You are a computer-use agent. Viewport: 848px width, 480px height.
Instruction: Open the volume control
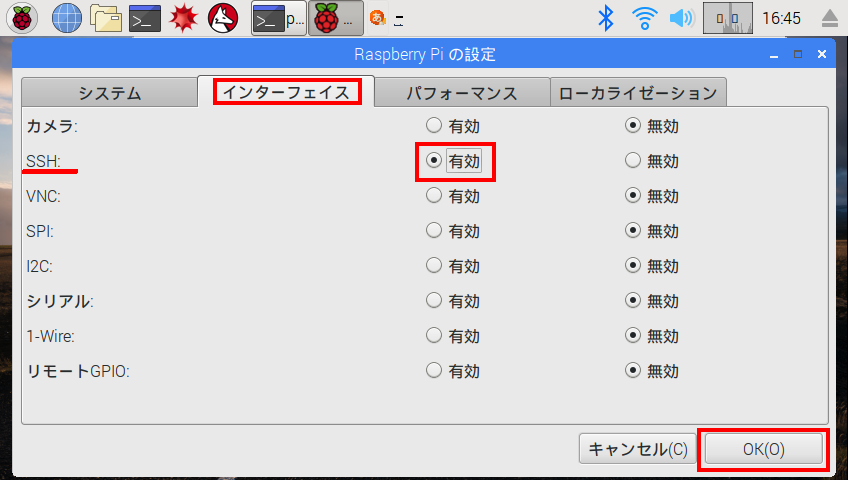(683, 18)
